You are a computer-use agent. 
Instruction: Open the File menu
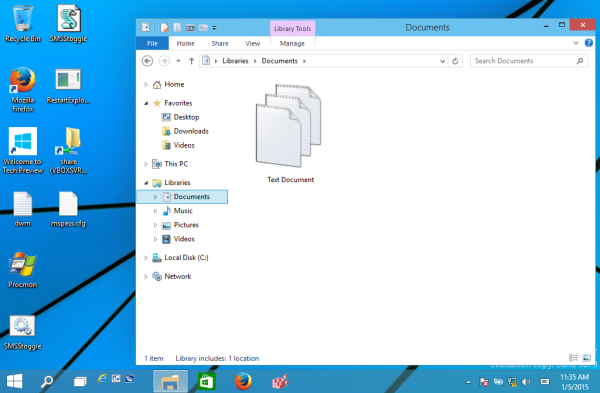pyautogui.click(x=152, y=44)
